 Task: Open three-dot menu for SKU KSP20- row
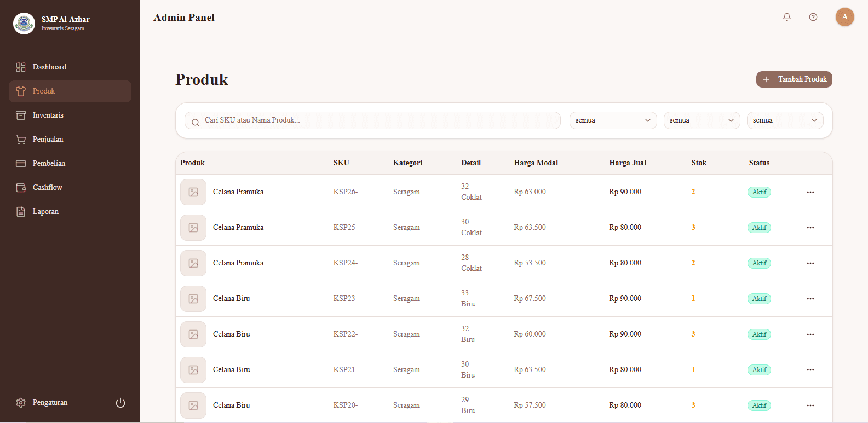tap(810, 405)
